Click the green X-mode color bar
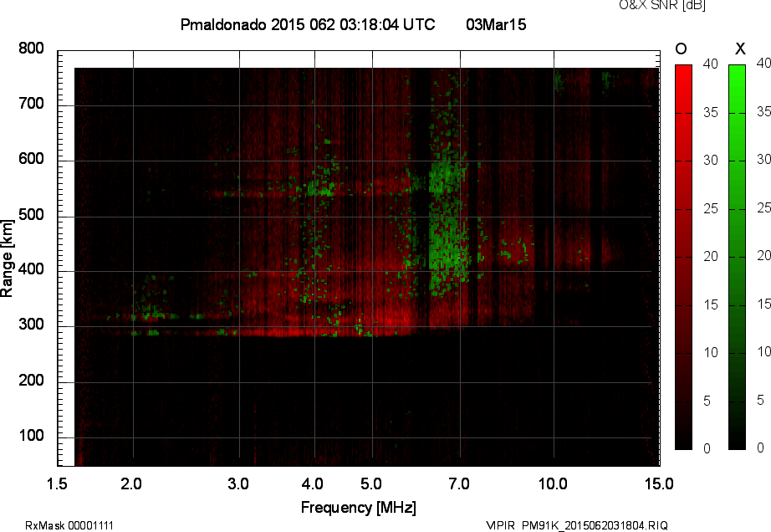Image resolution: width=771 pixels, height=532 pixels. (x=737, y=257)
